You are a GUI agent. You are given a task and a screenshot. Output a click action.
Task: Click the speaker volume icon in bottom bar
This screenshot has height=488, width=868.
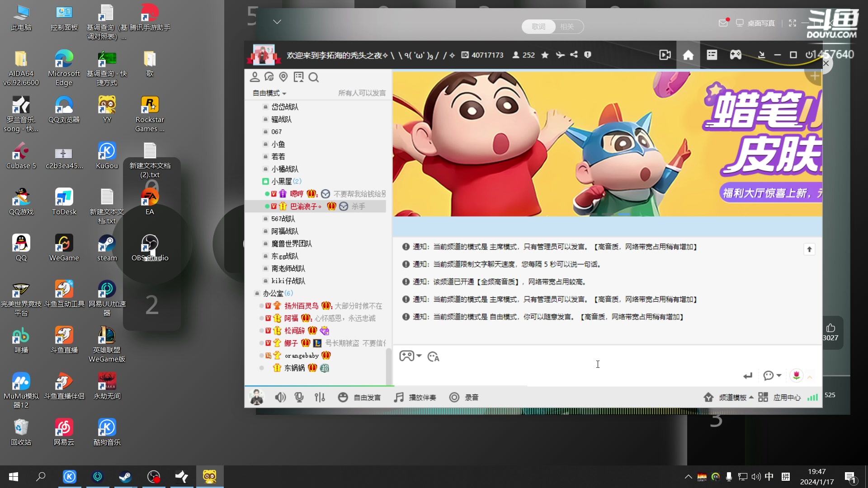[280, 397]
